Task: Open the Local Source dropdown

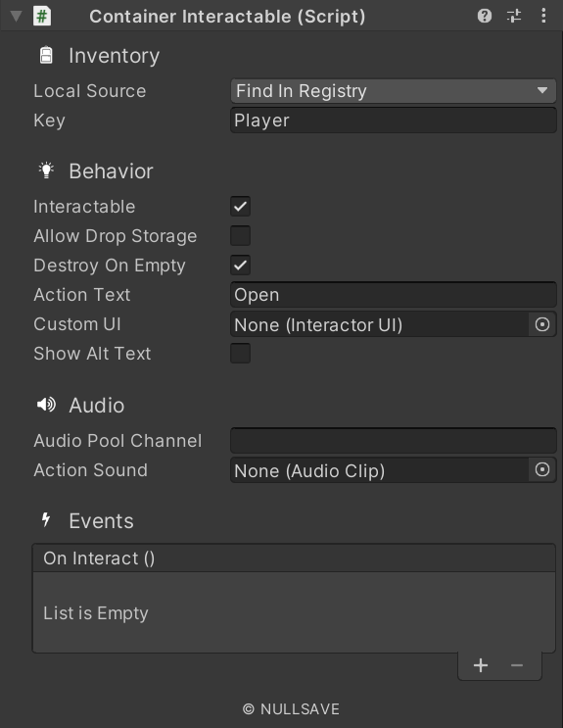Action: [394, 91]
